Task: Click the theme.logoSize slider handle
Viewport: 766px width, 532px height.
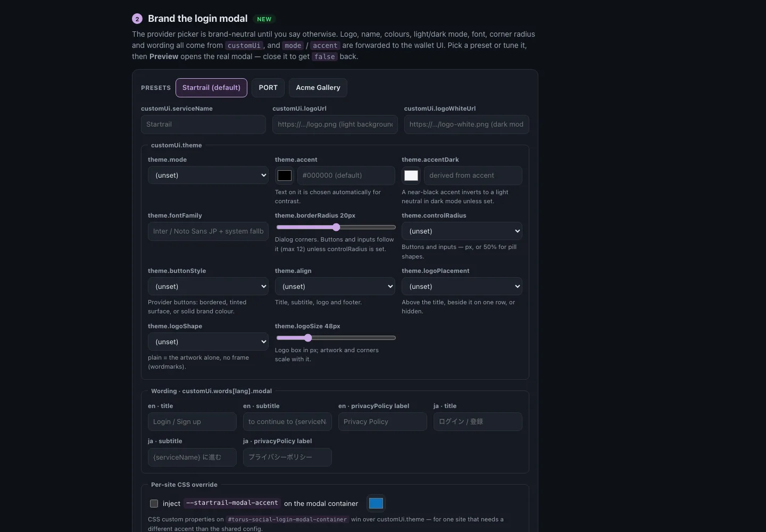Action: pos(308,338)
